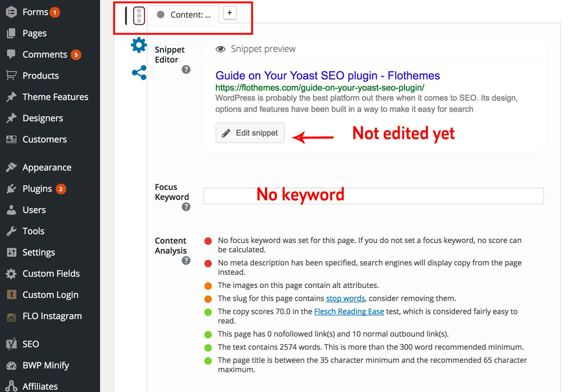Click the green snippet URL text
Screen dimensions: 586x392
[x=320, y=88]
